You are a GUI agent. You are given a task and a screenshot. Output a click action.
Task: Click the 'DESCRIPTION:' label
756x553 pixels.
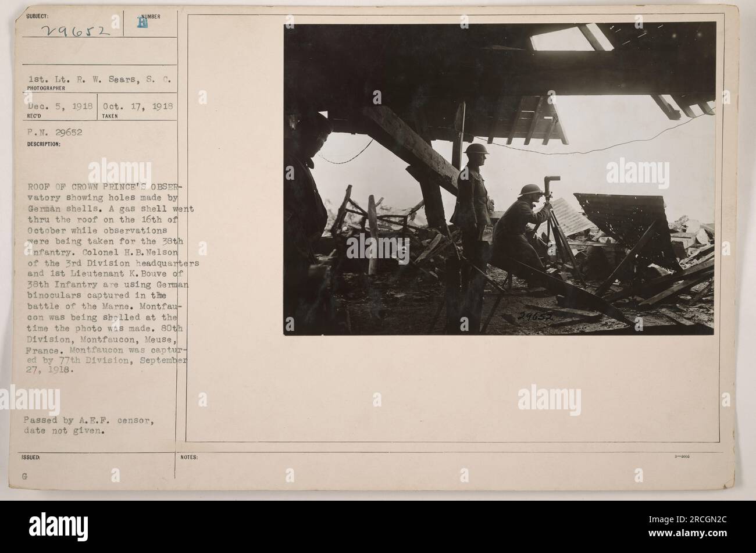[x=42, y=144]
